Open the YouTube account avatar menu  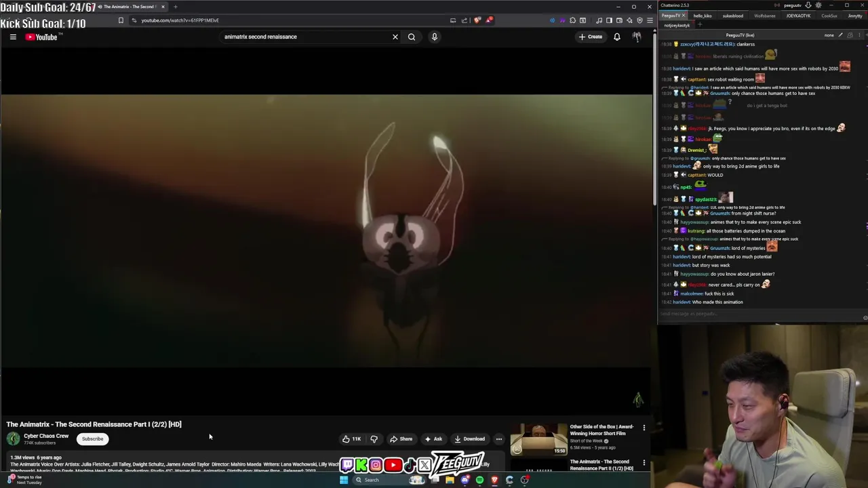tap(637, 37)
